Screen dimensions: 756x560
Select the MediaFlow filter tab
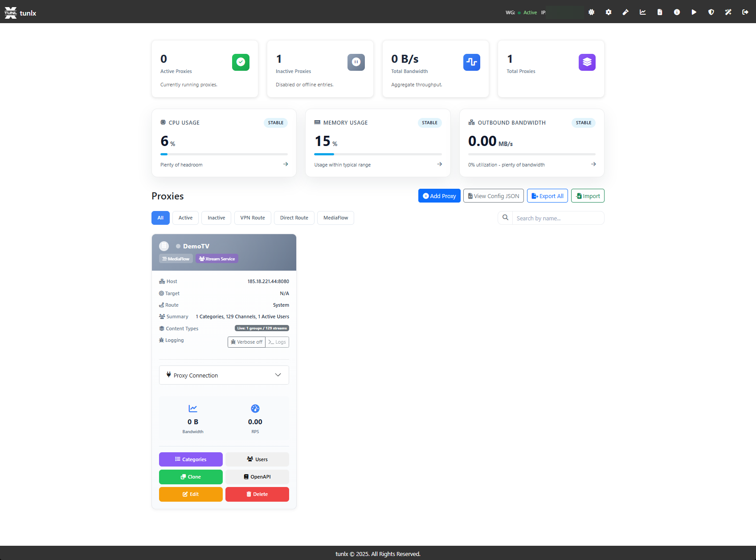[335, 218]
